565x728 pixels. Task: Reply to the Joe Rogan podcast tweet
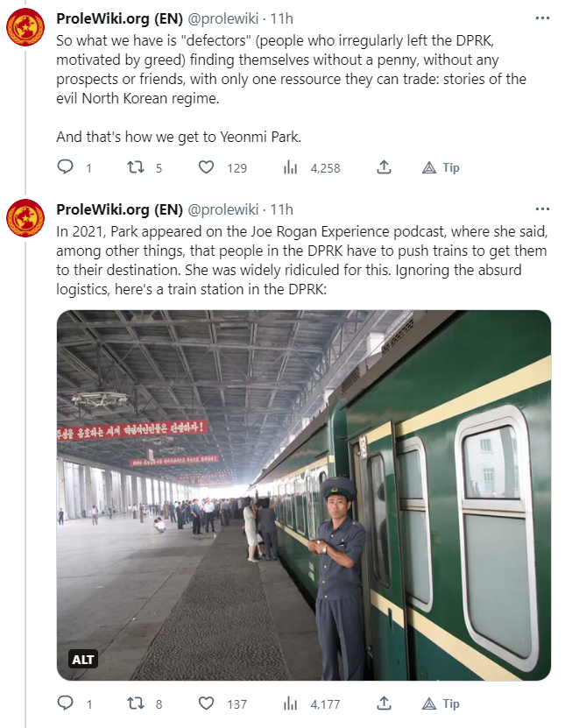point(66,703)
